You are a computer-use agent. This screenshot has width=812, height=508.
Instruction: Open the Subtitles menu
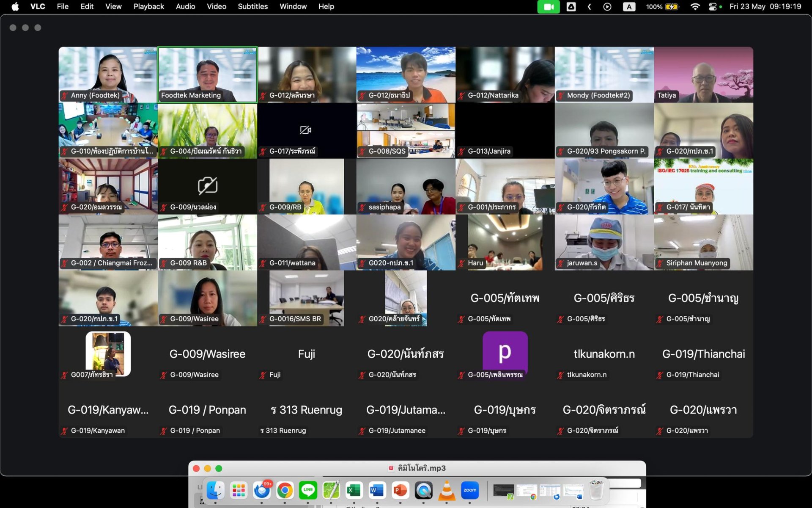(x=252, y=6)
